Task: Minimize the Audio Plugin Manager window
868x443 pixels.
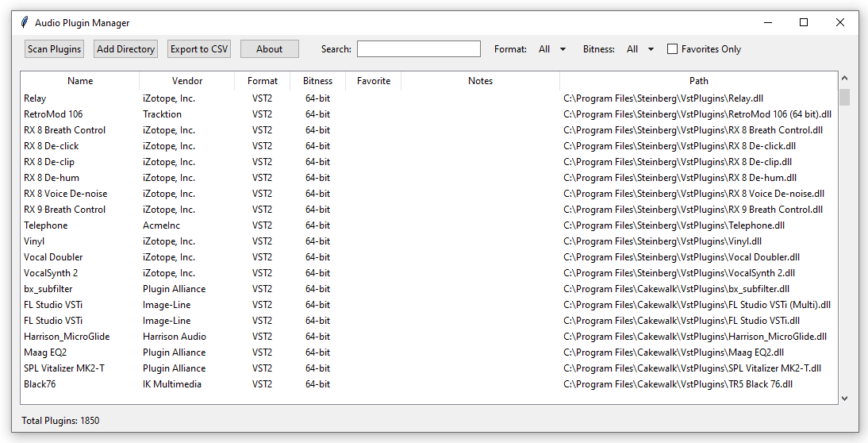Action: (x=768, y=23)
